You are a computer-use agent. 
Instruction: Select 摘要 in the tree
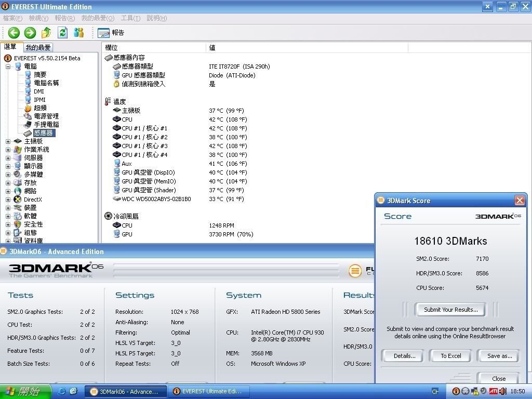(40, 75)
